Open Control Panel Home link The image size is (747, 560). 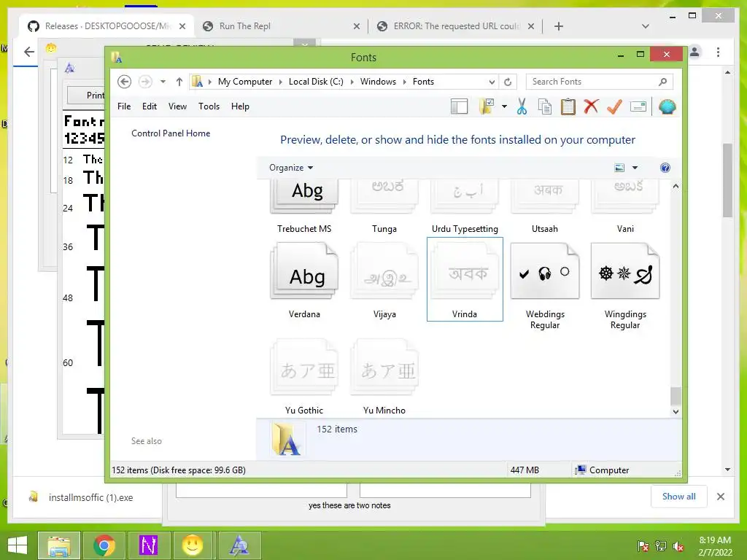[x=171, y=133]
